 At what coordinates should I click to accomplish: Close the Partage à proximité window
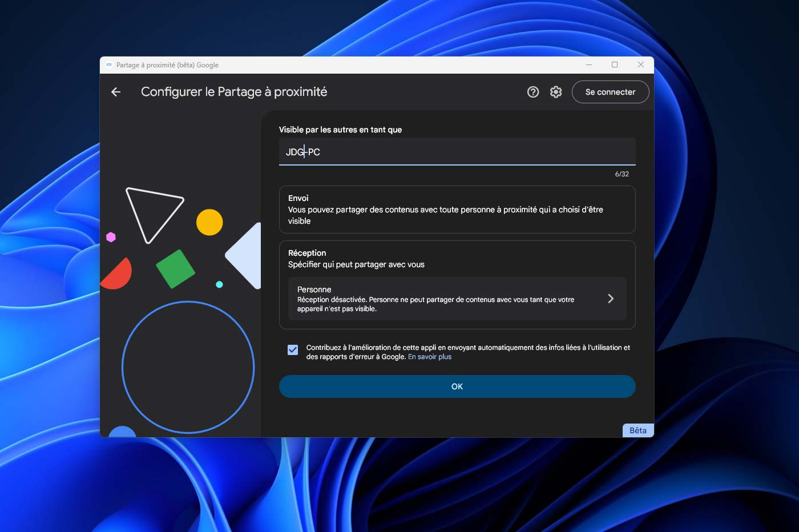[640, 65]
